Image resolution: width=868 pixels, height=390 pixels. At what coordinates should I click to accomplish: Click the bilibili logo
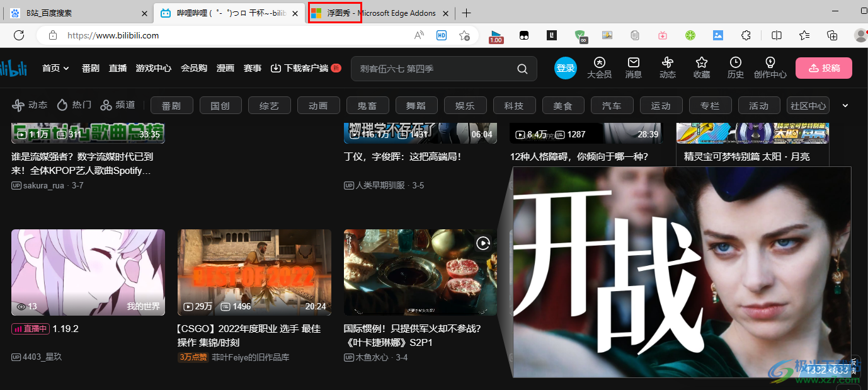(13, 67)
